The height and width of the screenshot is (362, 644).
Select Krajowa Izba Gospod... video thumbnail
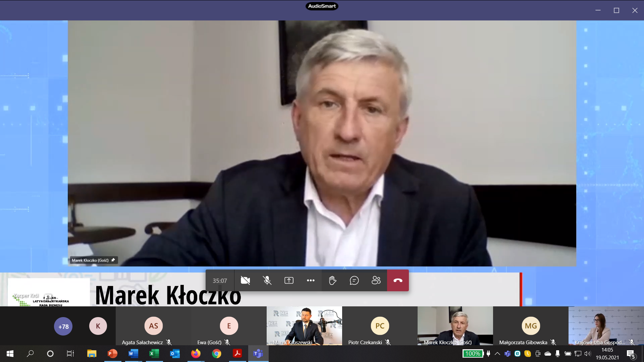click(606, 325)
